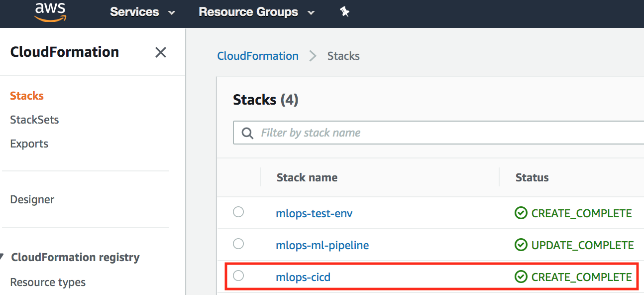Click the CloudFormation breadcrumb link

click(x=258, y=56)
